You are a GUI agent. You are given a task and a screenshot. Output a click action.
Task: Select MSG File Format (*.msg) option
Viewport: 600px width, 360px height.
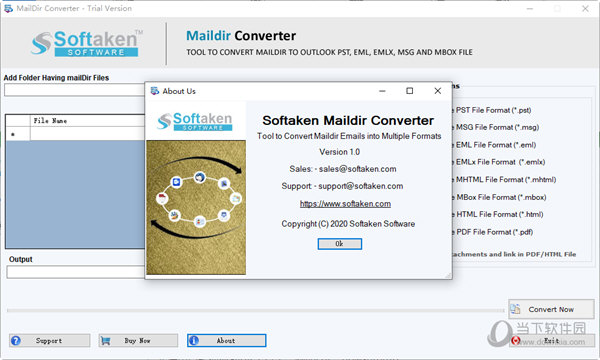pos(497,127)
